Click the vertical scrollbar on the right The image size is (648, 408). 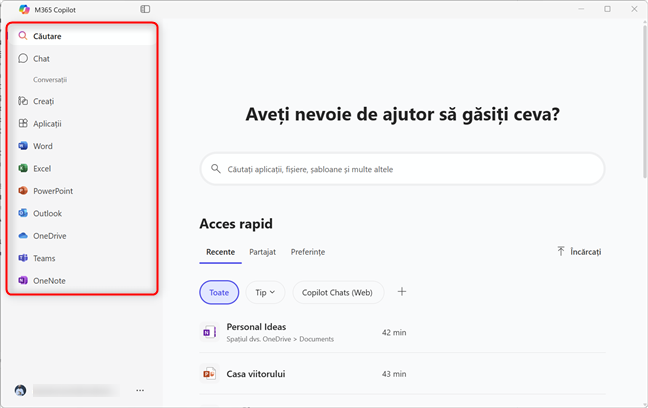pyautogui.click(x=645, y=101)
